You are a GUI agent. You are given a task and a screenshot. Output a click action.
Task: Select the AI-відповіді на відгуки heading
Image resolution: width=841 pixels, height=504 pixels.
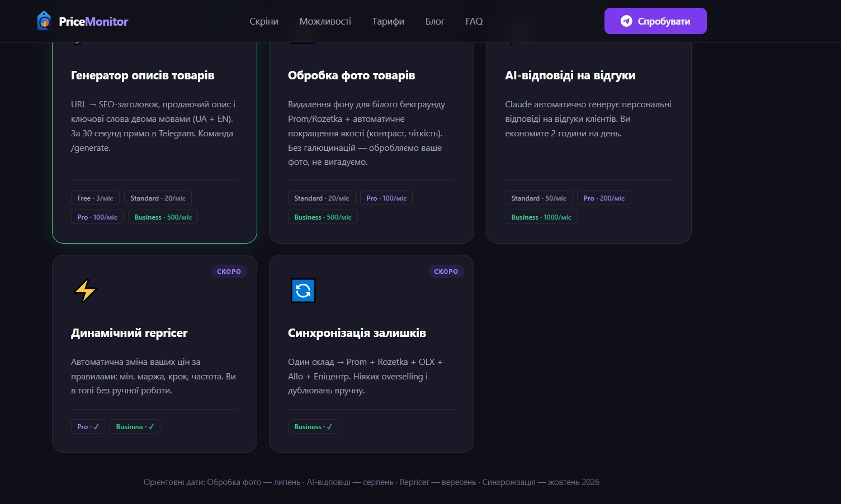point(570,75)
